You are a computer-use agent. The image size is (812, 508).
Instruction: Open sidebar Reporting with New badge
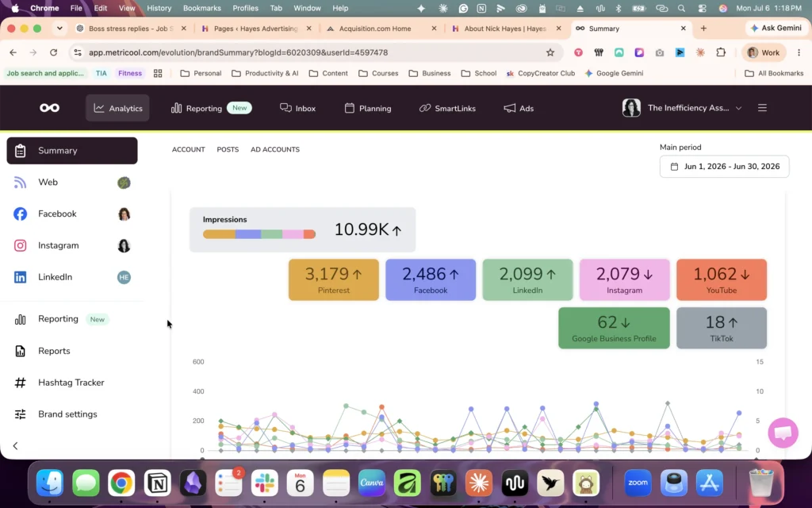(72, 319)
